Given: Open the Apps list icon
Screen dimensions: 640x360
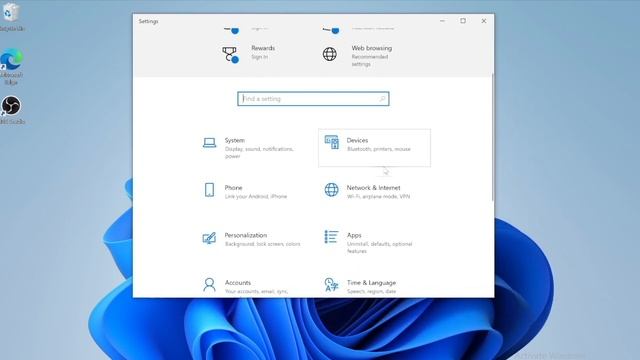Looking at the screenshot, I should coord(331,237).
